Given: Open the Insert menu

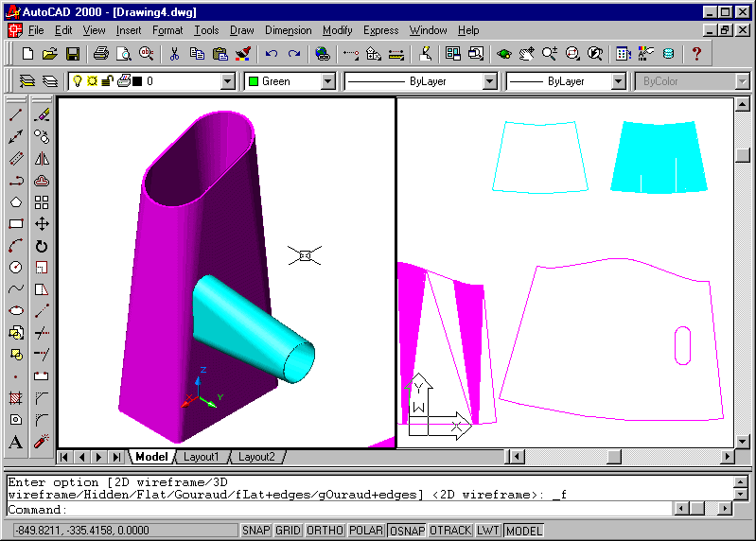Looking at the screenshot, I should click(129, 30).
